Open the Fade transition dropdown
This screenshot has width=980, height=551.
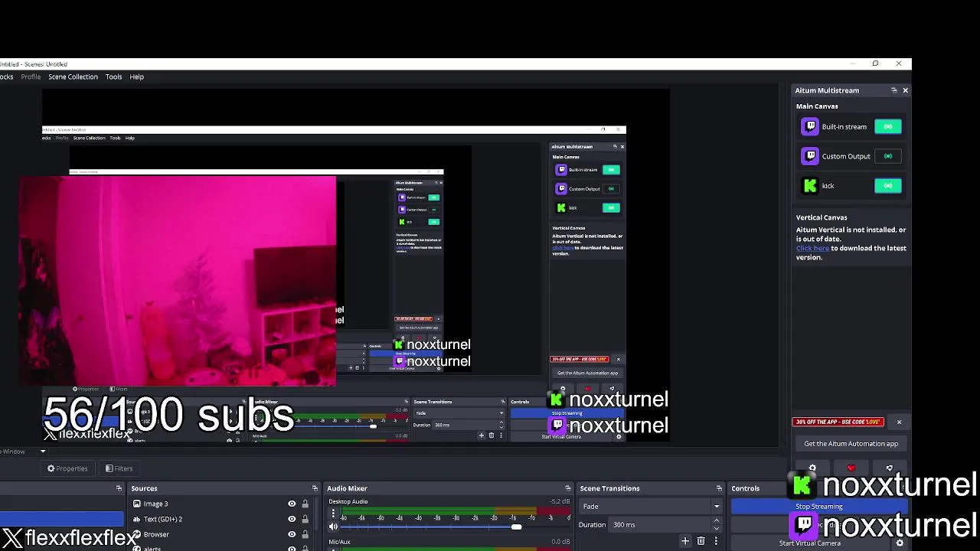(x=651, y=507)
